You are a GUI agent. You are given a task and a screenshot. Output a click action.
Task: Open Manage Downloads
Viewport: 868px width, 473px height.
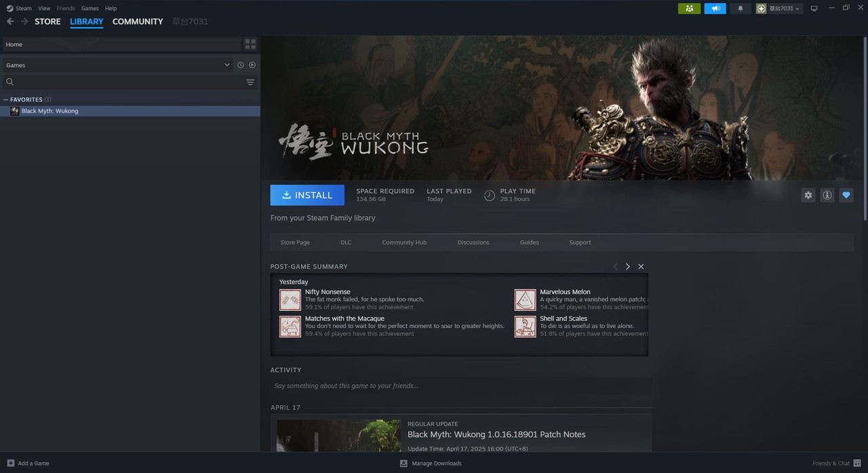click(431, 464)
